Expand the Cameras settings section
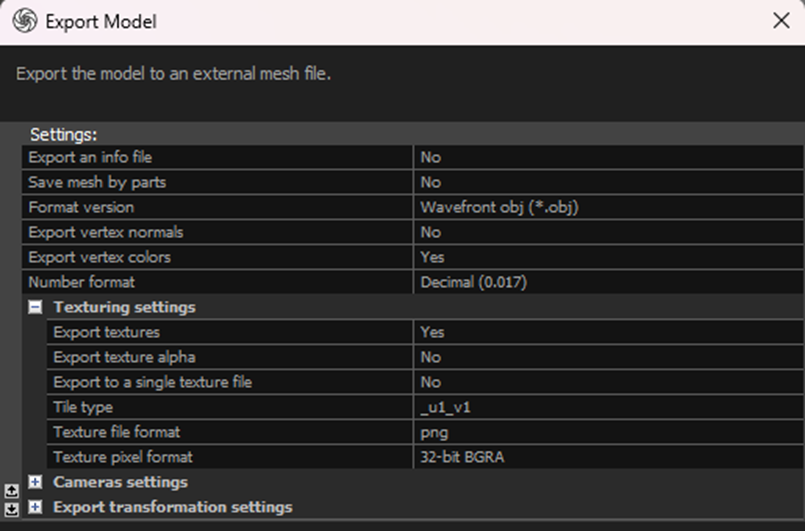The width and height of the screenshot is (805, 531). point(35,483)
